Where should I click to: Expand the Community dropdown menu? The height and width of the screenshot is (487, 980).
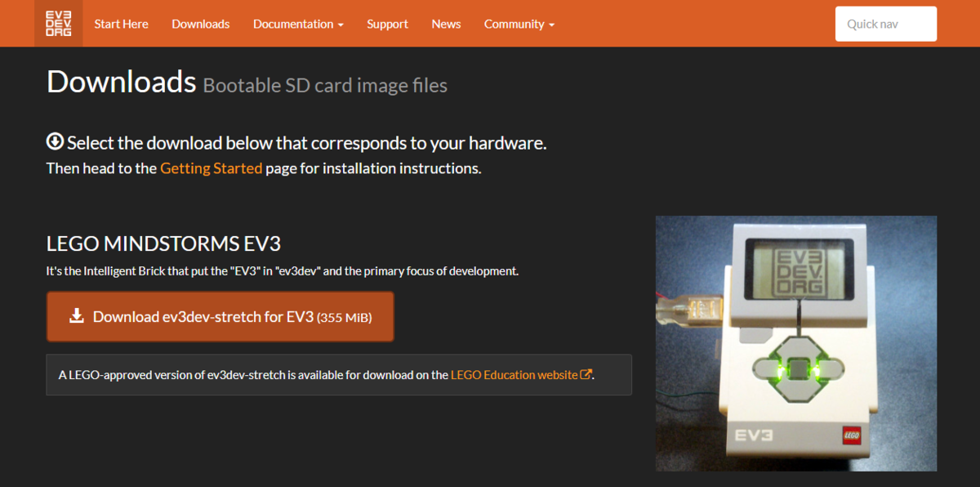click(x=519, y=24)
